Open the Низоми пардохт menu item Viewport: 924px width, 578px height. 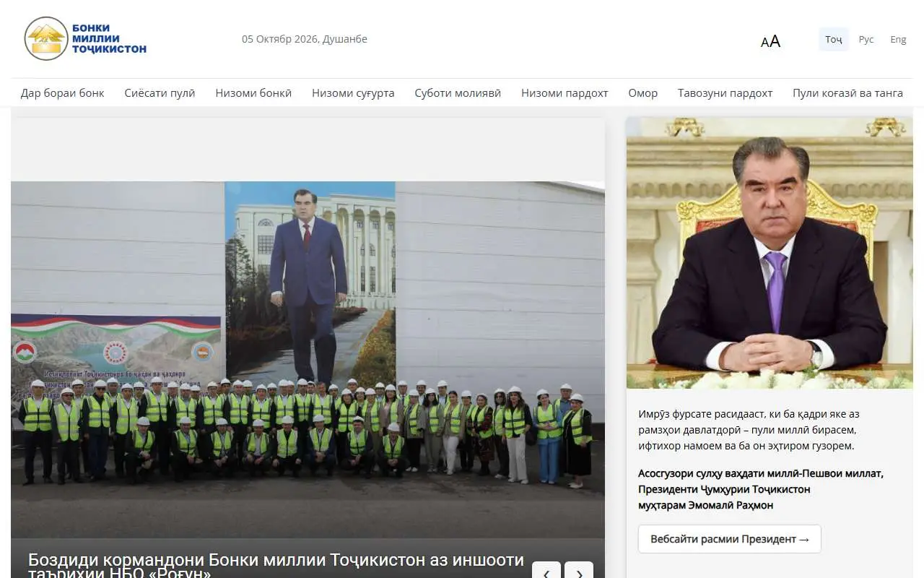(x=565, y=92)
